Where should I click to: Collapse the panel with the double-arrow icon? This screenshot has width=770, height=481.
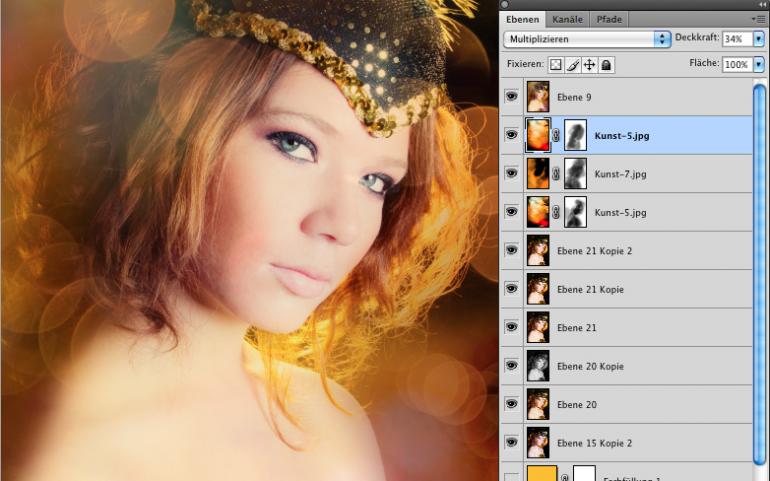pyautogui.click(x=758, y=5)
